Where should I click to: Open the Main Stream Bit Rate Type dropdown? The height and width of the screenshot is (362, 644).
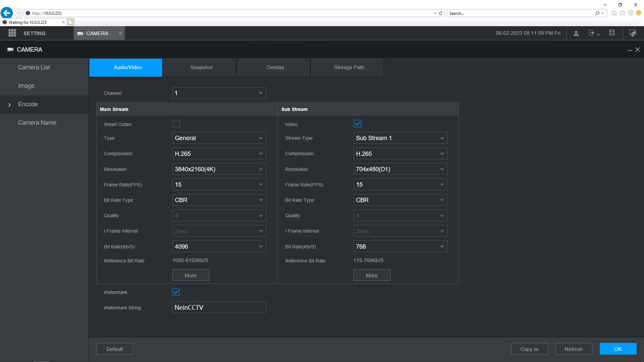click(x=219, y=200)
